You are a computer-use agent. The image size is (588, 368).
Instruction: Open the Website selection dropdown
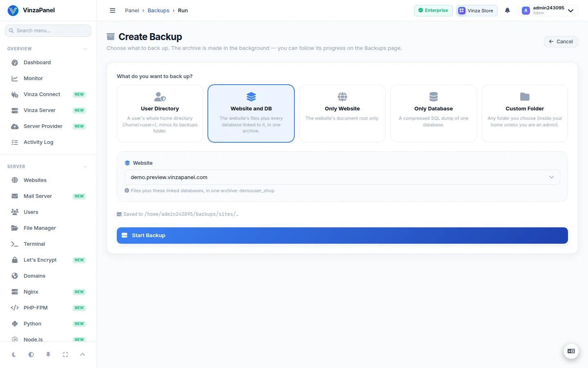coord(342,177)
